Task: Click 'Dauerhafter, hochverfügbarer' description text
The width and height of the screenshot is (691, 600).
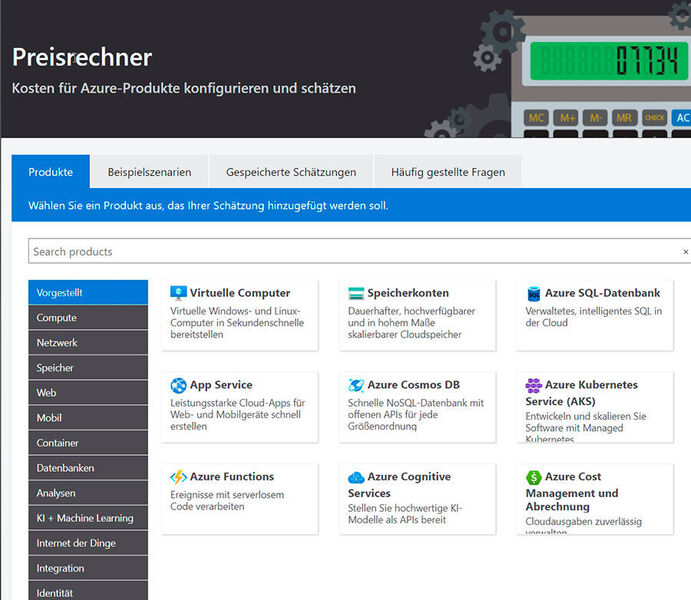Action: click(x=411, y=323)
